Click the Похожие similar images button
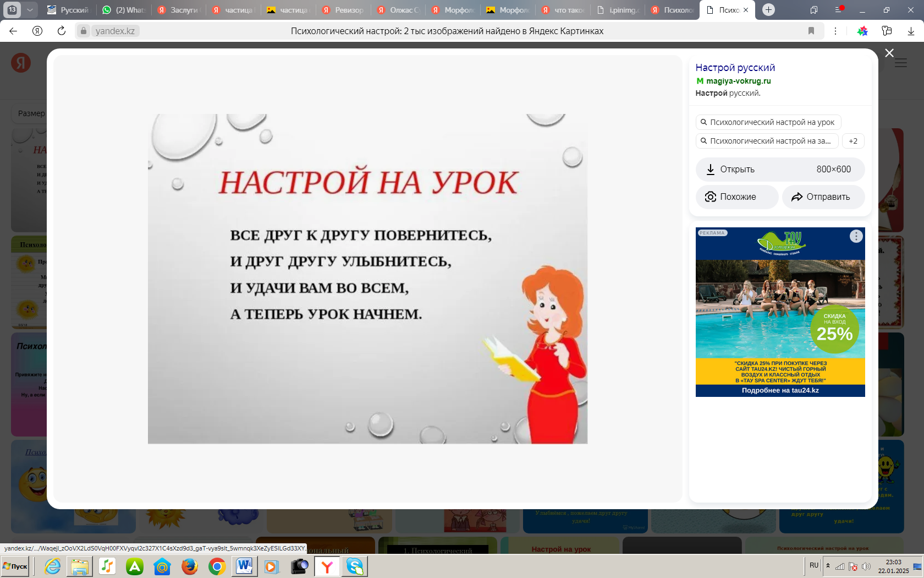Viewport: 924px width, 578px height. coord(737,197)
